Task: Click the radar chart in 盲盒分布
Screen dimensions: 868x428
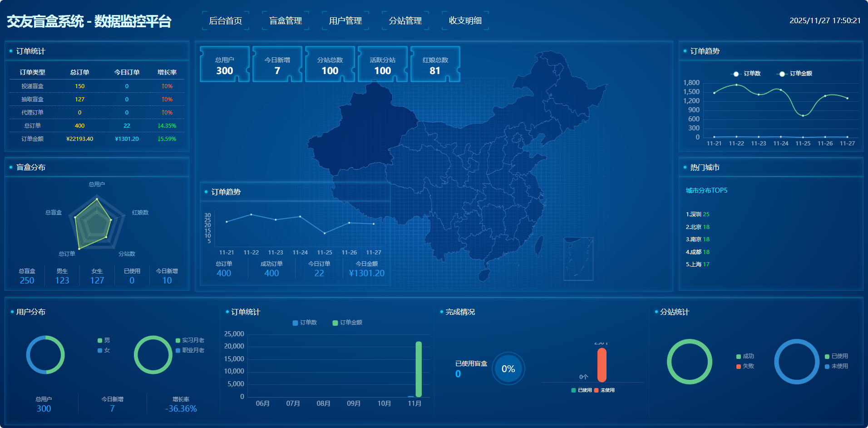Action: point(96,223)
